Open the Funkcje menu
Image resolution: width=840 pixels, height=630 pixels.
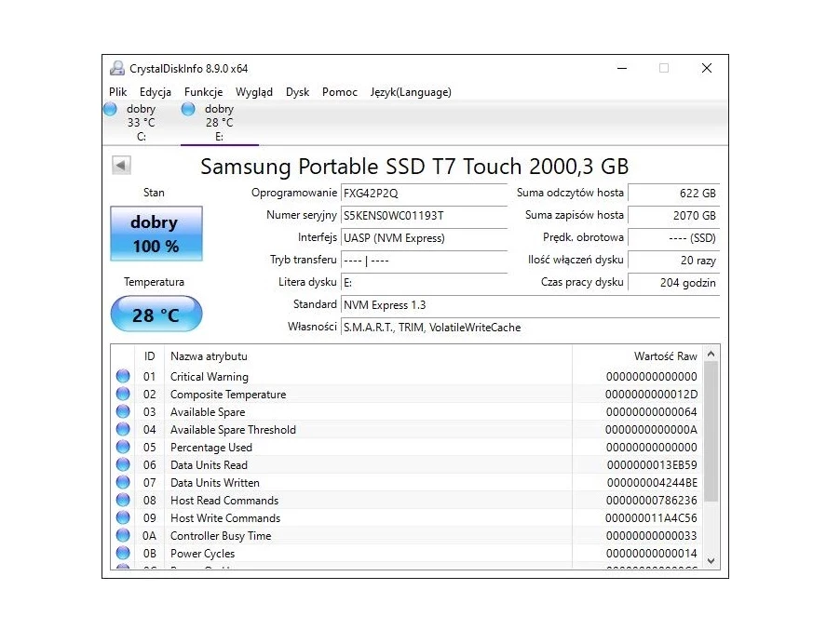pyautogui.click(x=203, y=92)
